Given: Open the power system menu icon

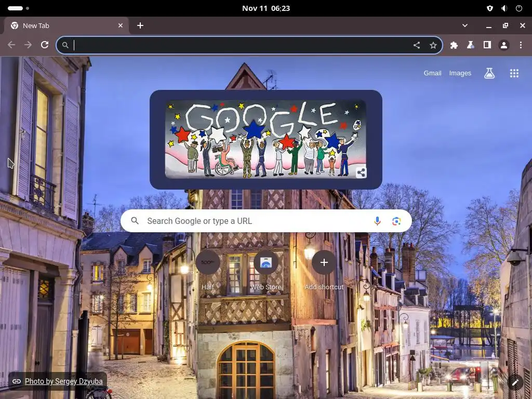Looking at the screenshot, I should point(519,8).
